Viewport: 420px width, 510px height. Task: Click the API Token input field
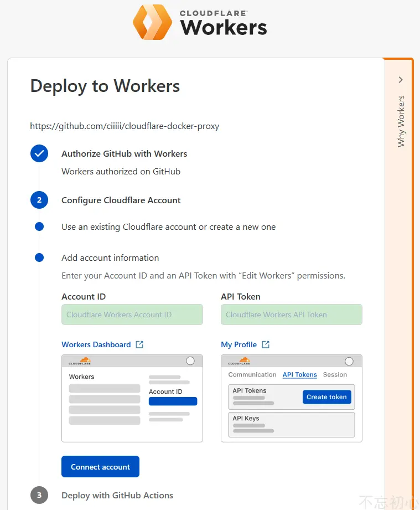pos(291,315)
